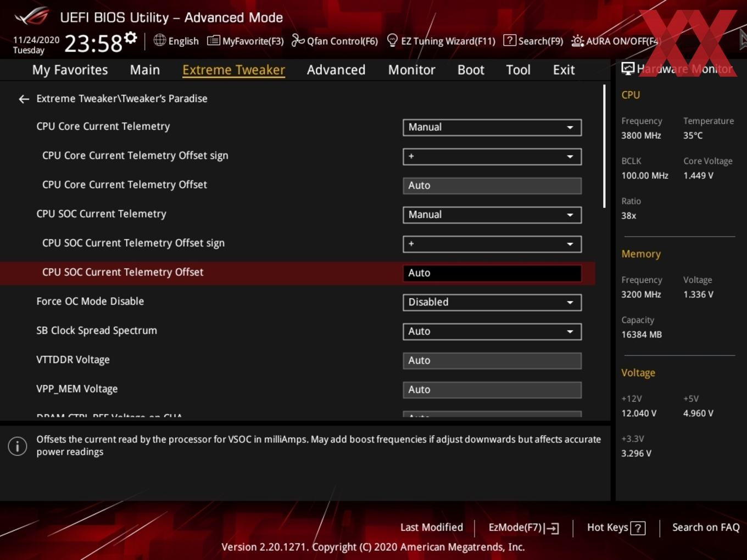Click the MyFavorite list icon

click(x=213, y=41)
